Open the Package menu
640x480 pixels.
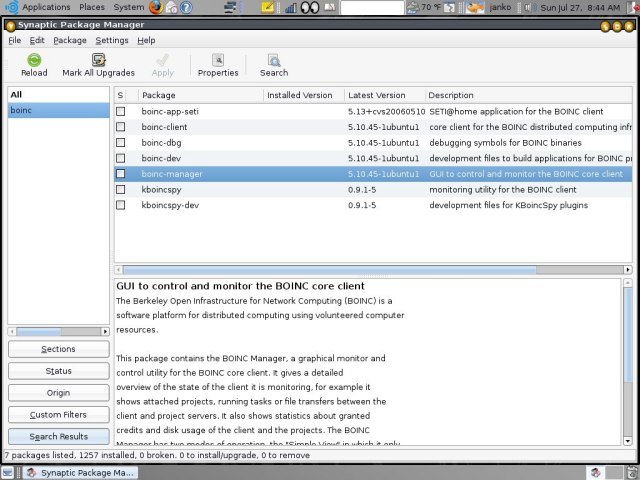pos(70,40)
